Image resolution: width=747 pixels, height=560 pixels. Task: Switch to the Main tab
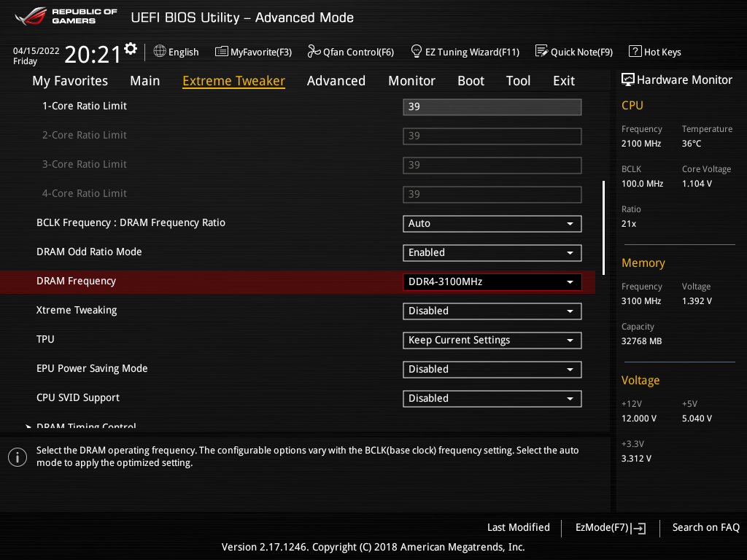[x=145, y=81]
